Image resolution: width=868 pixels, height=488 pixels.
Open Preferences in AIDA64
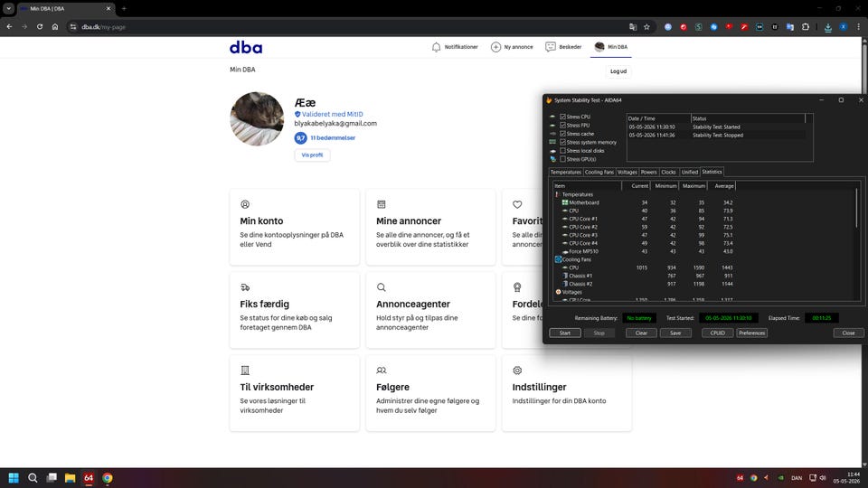coord(751,333)
